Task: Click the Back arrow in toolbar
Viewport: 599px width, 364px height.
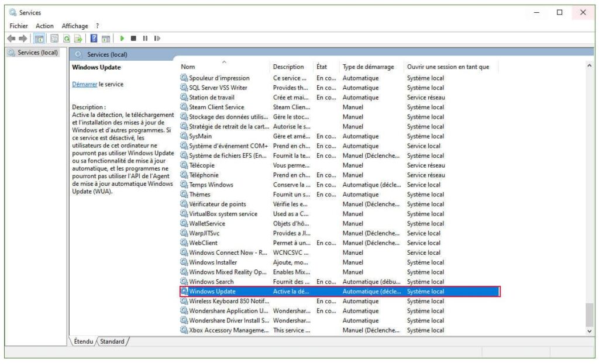Action: [x=11, y=39]
